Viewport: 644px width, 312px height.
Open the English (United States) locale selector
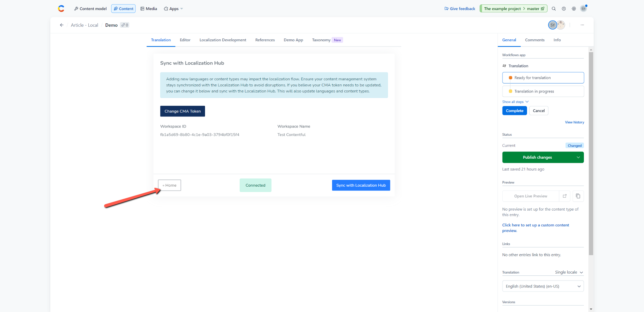coord(543,286)
